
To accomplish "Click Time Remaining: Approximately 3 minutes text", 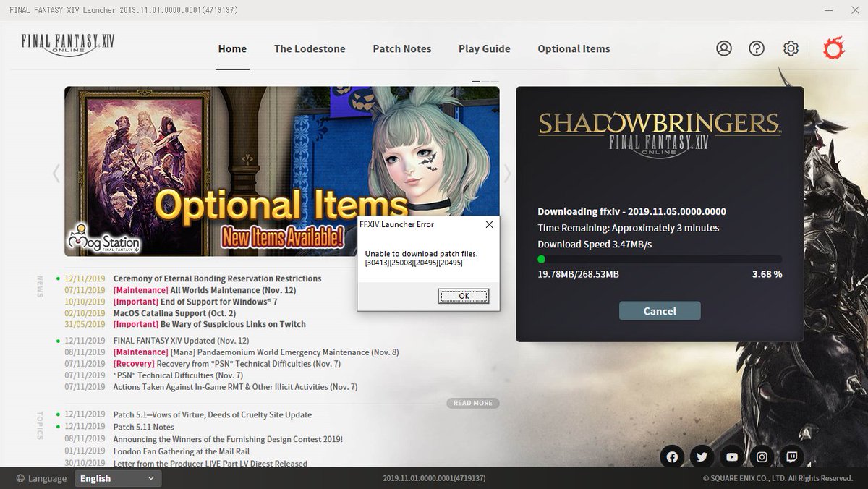I will click(629, 228).
